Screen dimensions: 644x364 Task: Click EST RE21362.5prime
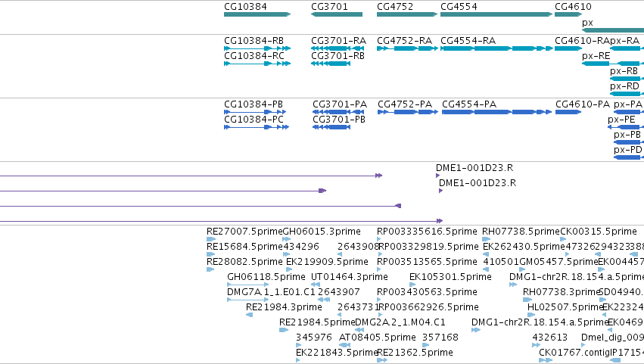tap(415, 353)
